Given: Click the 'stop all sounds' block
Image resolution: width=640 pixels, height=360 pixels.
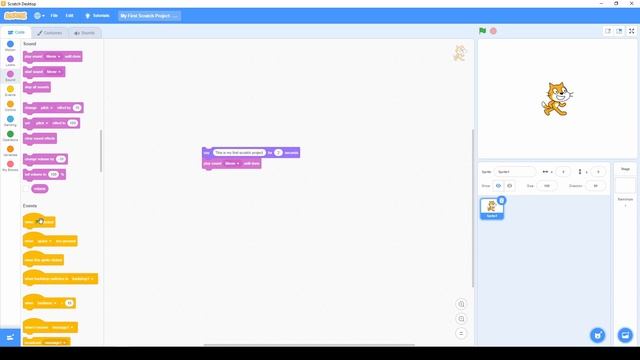Looking at the screenshot, I should click(37, 87).
